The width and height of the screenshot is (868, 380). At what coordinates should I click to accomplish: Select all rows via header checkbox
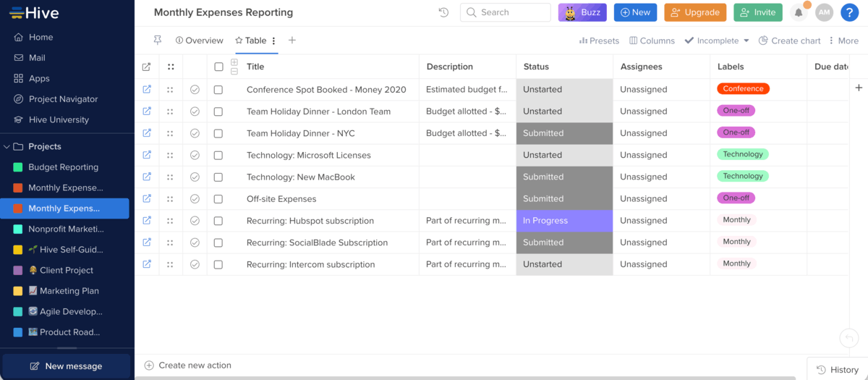[218, 67]
